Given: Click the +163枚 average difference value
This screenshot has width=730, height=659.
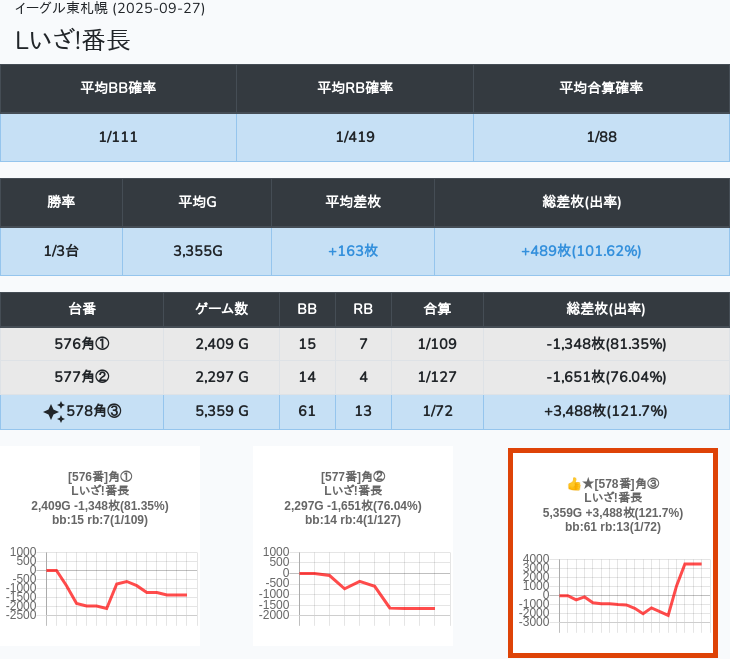Looking at the screenshot, I should tap(352, 251).
